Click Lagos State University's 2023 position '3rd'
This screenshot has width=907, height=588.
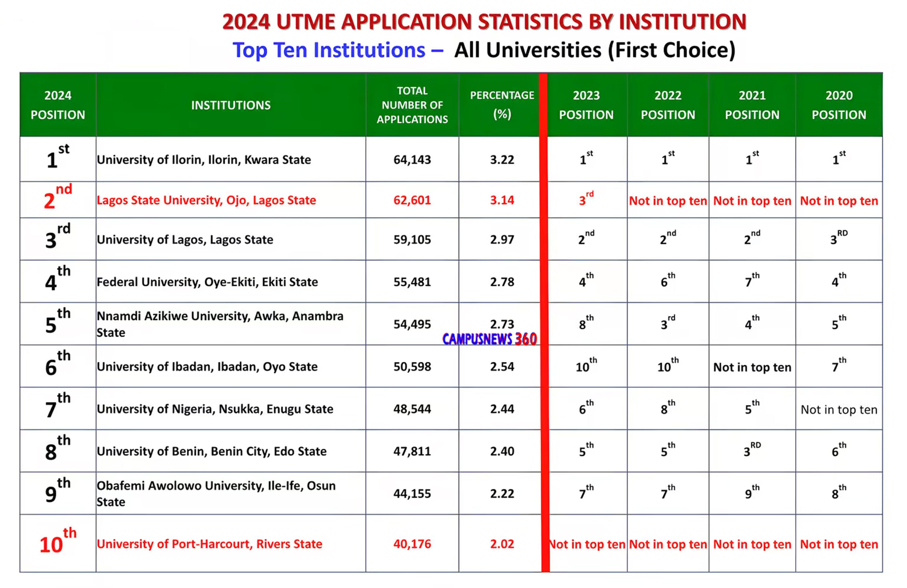(x=586, y=198)
